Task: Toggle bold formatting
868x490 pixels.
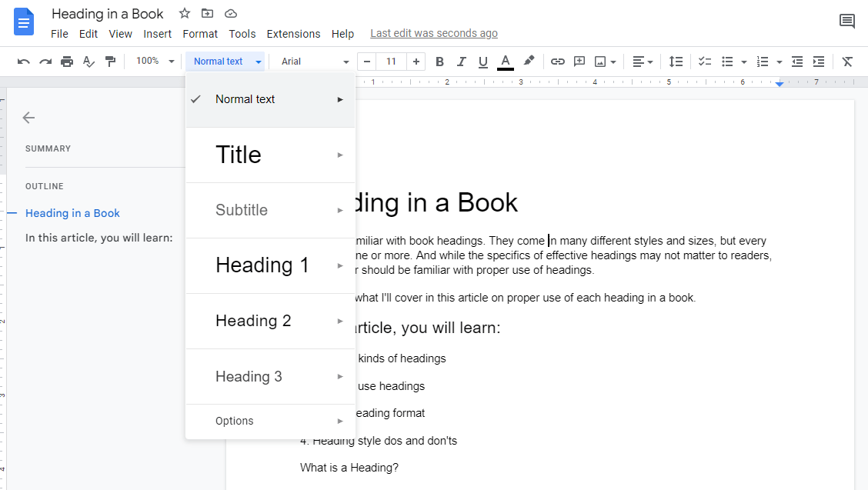Action: coord(439,62)
